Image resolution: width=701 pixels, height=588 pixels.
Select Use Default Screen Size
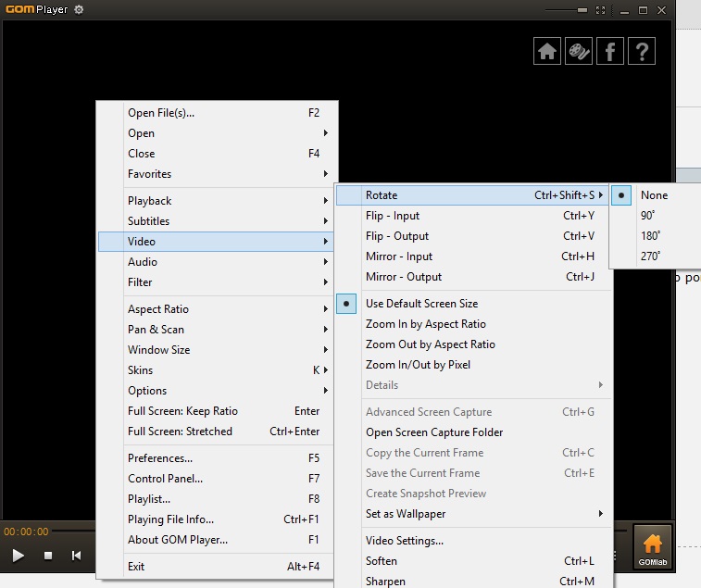[473, 304]
